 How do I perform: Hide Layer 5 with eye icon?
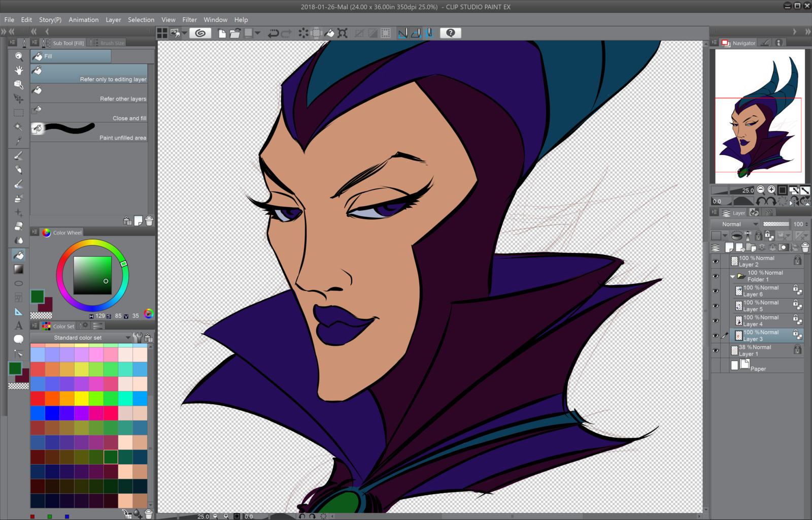click(716, 306)
